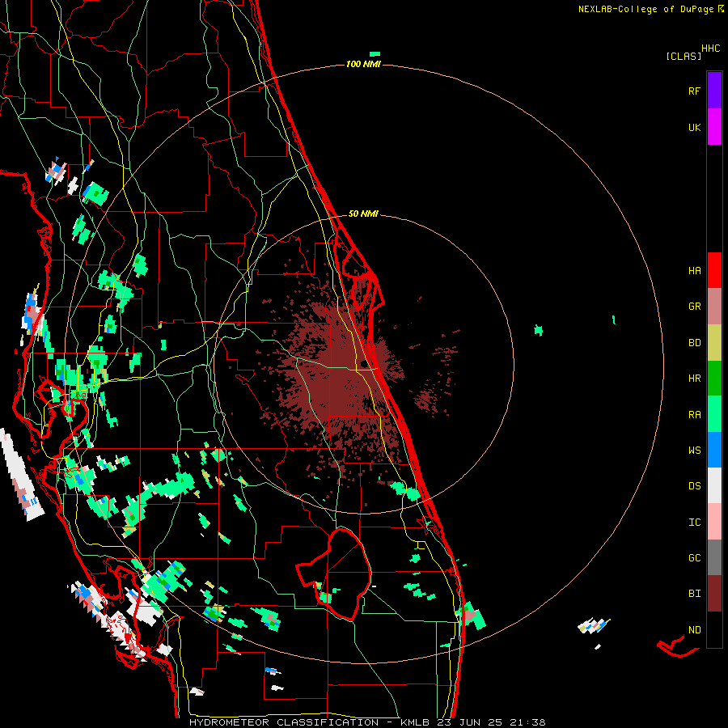
Task: Click the purple RF legend color swatch
Action: click(x=714, y=90)
